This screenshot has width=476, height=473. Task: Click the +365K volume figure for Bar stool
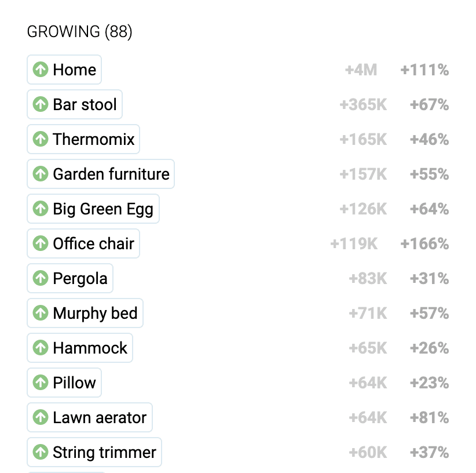[x=363, y=104]
